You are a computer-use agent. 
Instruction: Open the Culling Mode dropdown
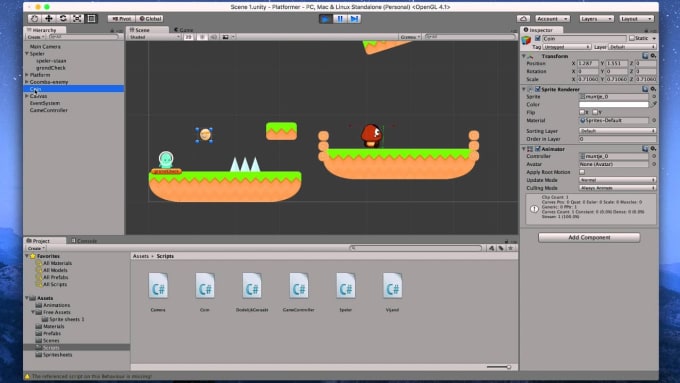pos(618,188)
